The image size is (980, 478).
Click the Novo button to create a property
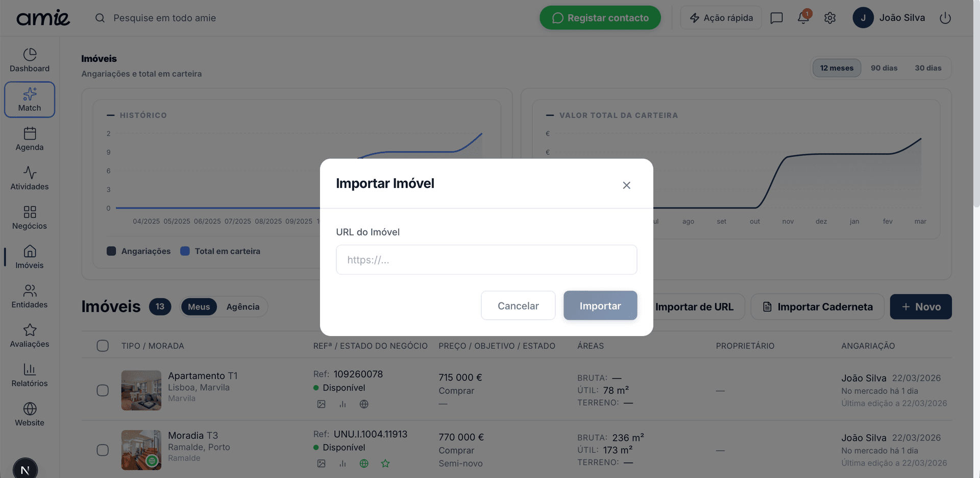920,306
